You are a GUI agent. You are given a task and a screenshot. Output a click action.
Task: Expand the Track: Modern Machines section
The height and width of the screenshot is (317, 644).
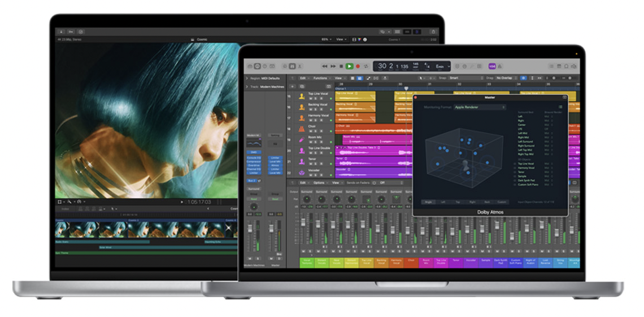[x=247, y=86]
